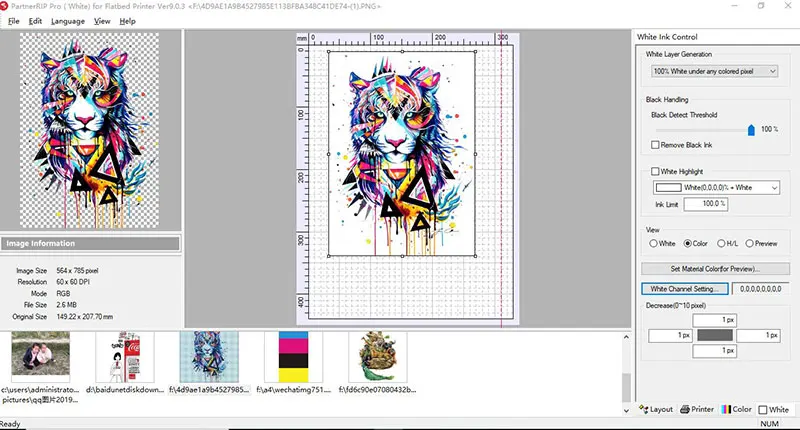Click the top decrease pixel field
This screenshot has height=430, width=800.
click(x=714, y=320)
